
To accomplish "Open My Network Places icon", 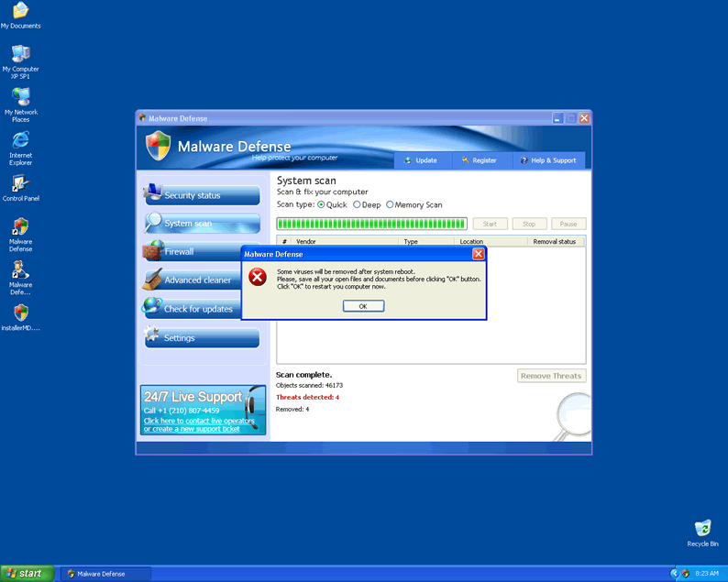I will pos(20,98).
